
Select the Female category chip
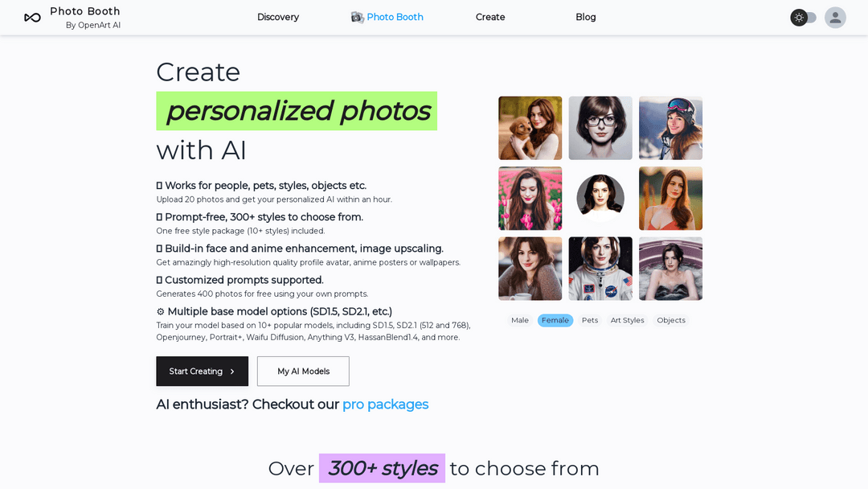555,320
